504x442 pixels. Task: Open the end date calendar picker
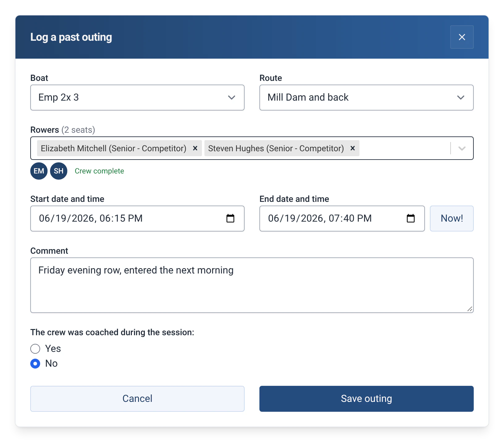pyautogui.click(x=411, y=218)
